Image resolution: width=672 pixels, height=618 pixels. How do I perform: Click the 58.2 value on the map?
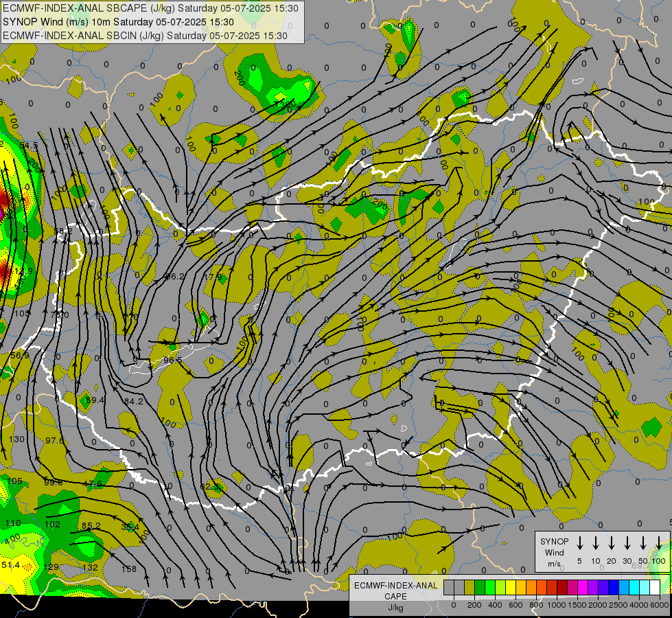click(x=63, y=231)
